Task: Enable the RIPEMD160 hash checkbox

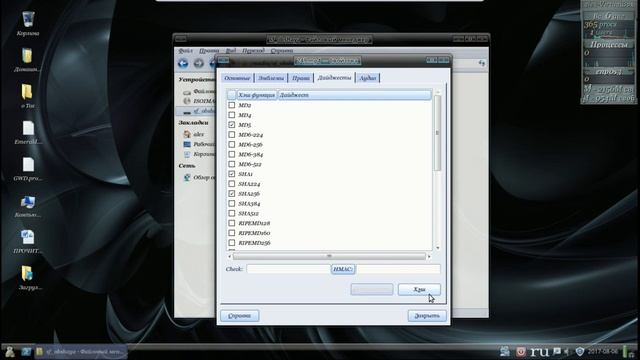Action: 231,233
